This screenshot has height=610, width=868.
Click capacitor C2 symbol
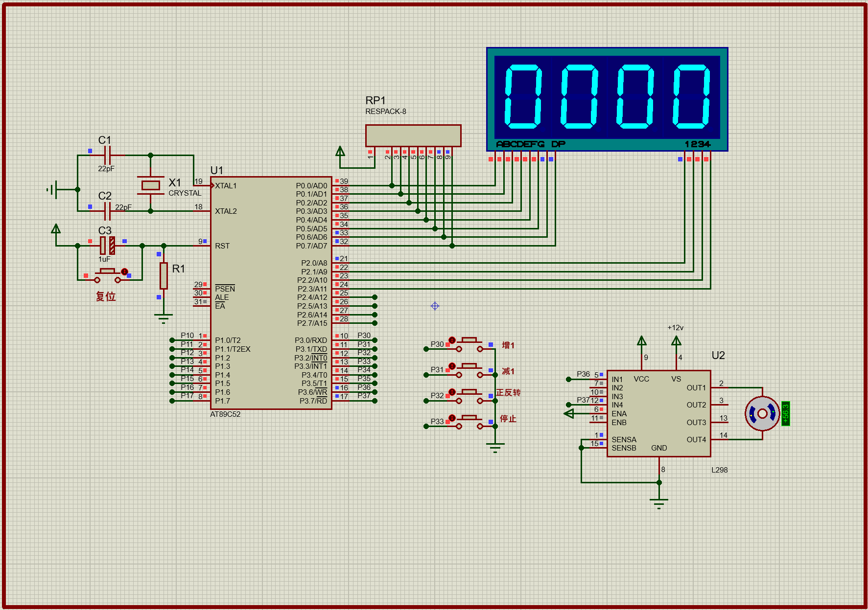pyautogui.click(x=108, y=211)
